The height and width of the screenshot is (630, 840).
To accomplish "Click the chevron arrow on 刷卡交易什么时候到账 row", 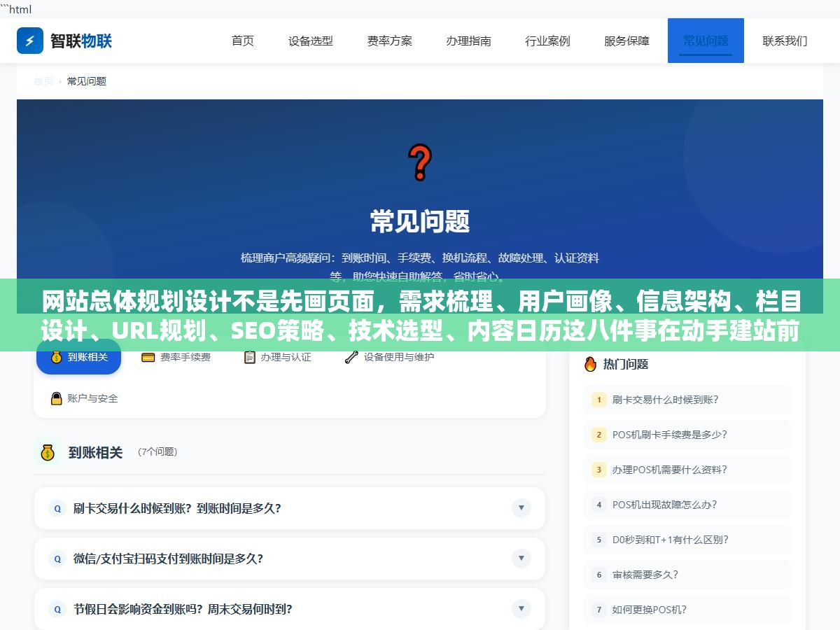I will (x=521, y=508).
